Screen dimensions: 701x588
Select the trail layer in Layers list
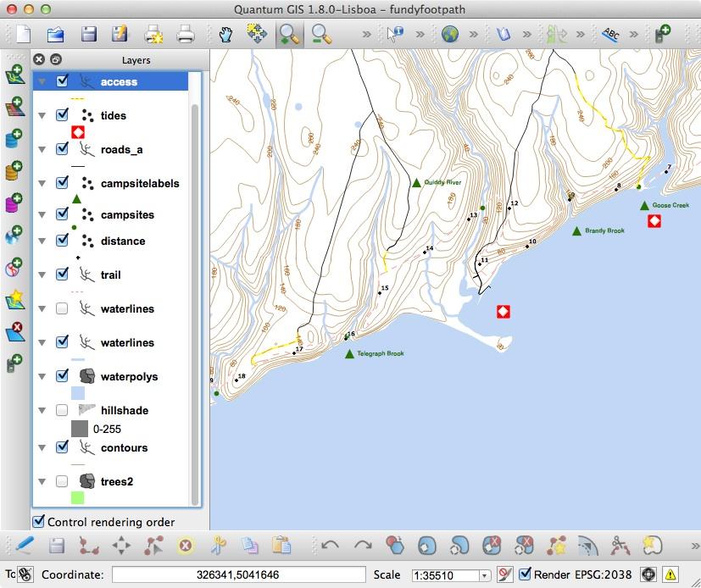tap(110, 275)
